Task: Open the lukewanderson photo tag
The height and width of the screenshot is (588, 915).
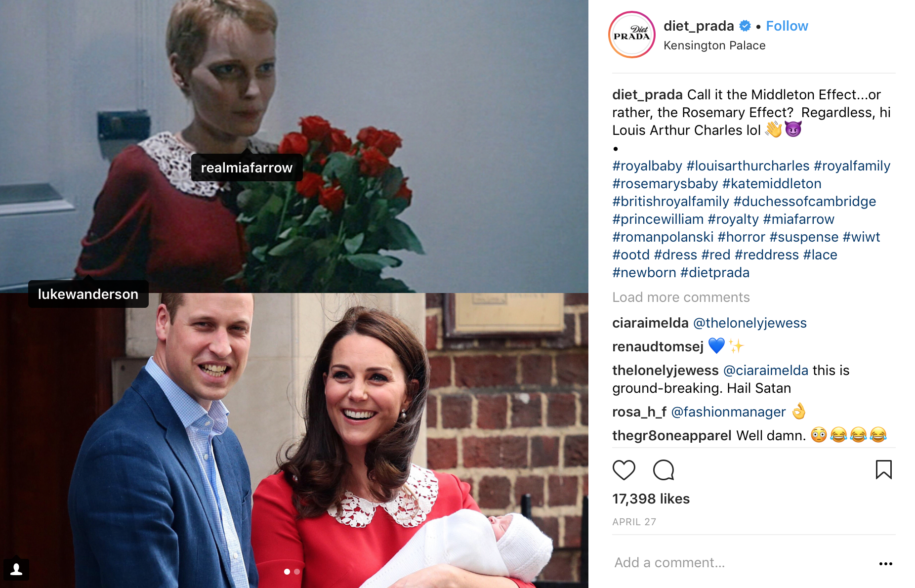Action: (88, 294)
